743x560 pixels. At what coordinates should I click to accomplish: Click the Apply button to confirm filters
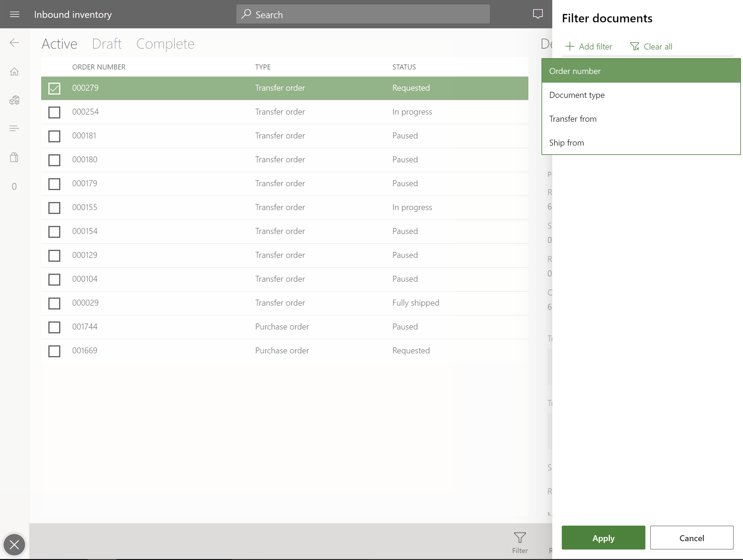pos(603,538)
